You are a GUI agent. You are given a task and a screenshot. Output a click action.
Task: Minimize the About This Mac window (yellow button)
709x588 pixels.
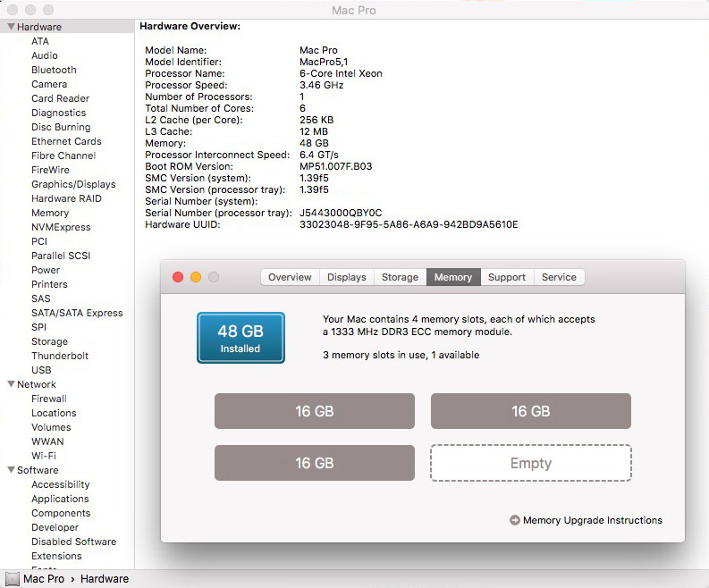[x=196, y=277]
